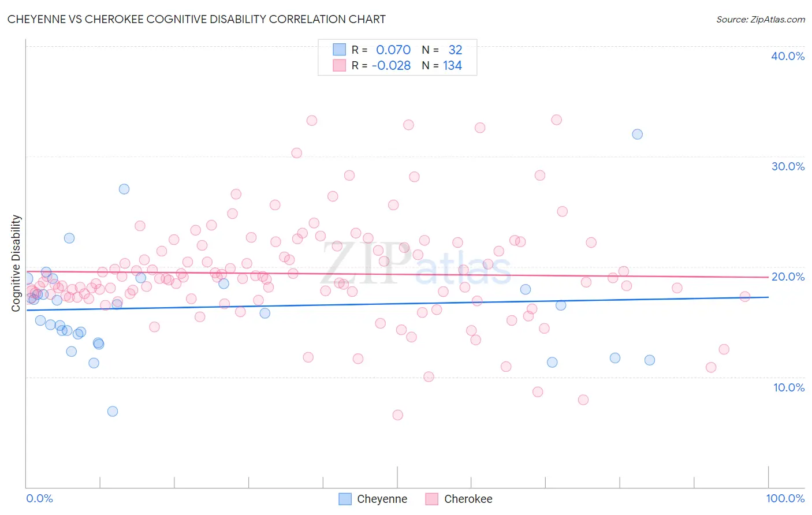Click the 0.0% x-axis label

click(x=40, y=498)
